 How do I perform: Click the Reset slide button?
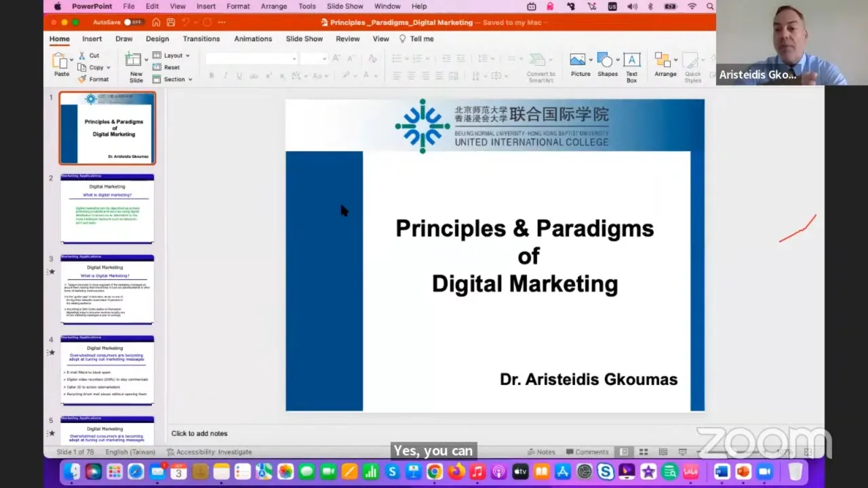(x=167, y=68)
